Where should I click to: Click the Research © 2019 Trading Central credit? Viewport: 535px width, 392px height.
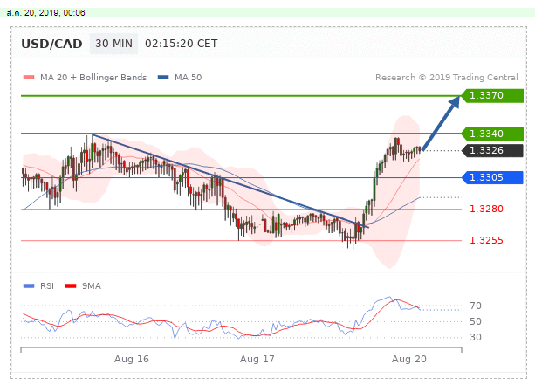tap(447, 78)
